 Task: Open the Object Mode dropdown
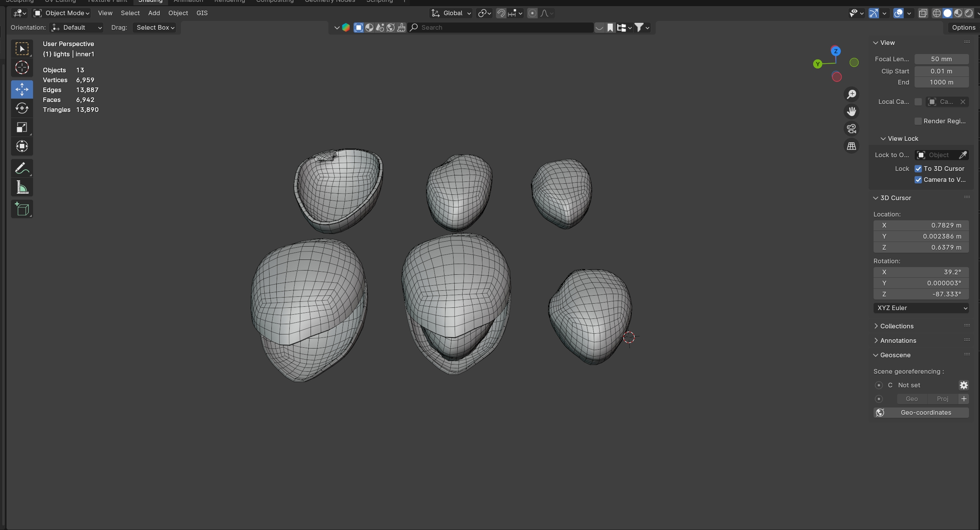pyautogui.click(x=62, y=13)
